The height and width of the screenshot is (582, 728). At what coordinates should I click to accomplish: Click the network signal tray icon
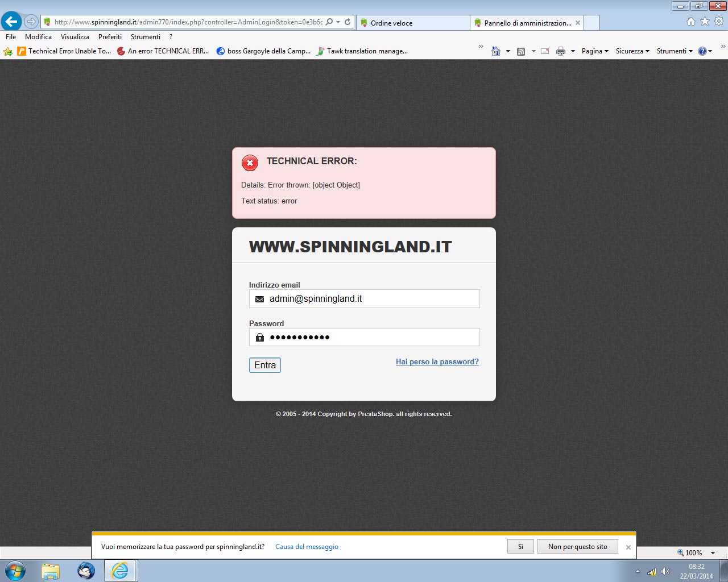652,572
